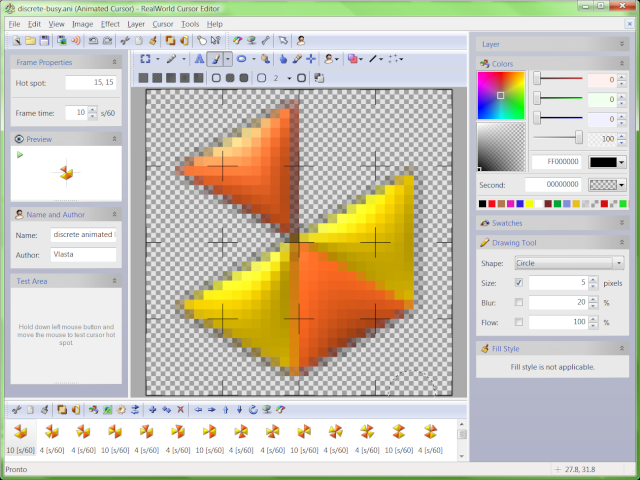Open the Effect menu
Viewport: 640px width, 480px height.
[110, 23]
